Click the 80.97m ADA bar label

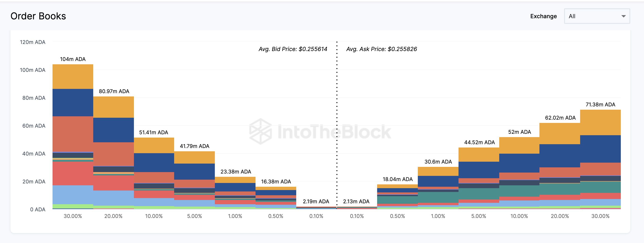point(114,91)
